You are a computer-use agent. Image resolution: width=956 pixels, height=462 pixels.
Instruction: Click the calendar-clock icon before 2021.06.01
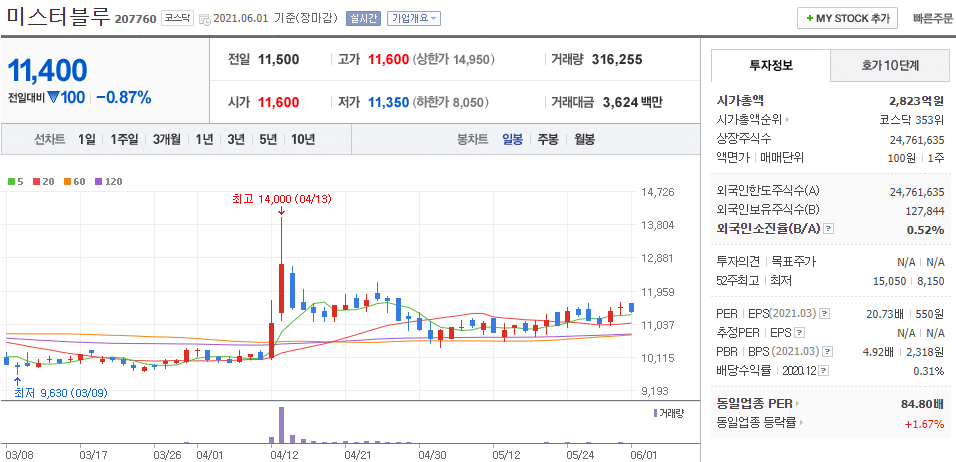205,19
